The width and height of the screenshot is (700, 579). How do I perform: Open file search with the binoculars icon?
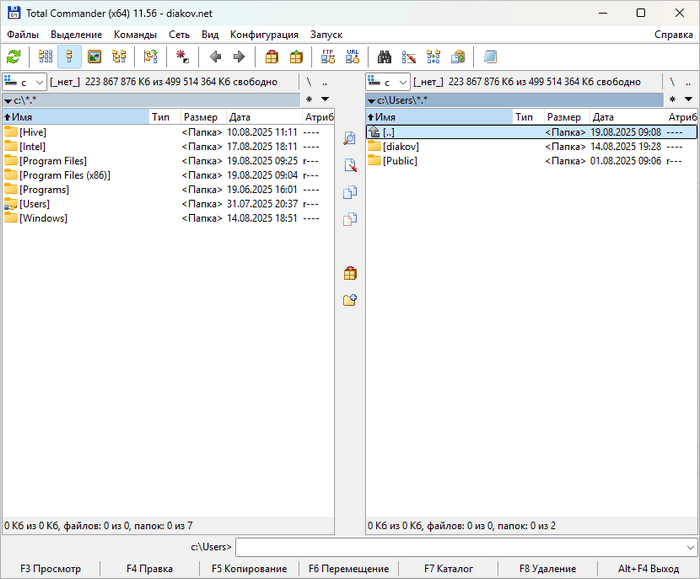click(385, 57)
